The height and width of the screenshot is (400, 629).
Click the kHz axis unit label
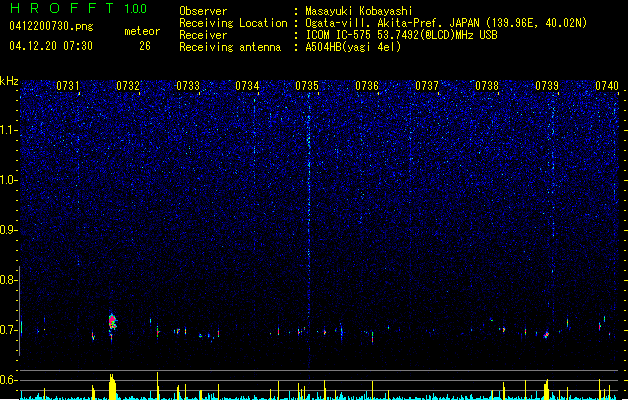coord(9,81)
